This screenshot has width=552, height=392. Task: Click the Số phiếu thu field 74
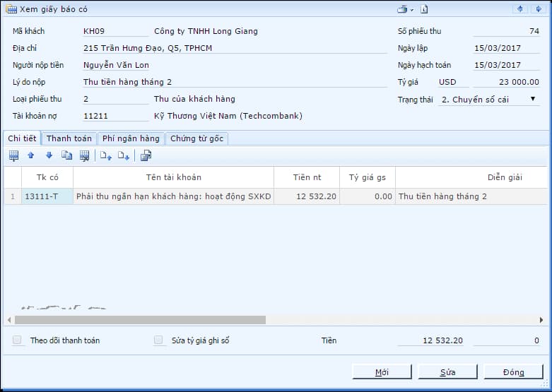coord(506,31)
